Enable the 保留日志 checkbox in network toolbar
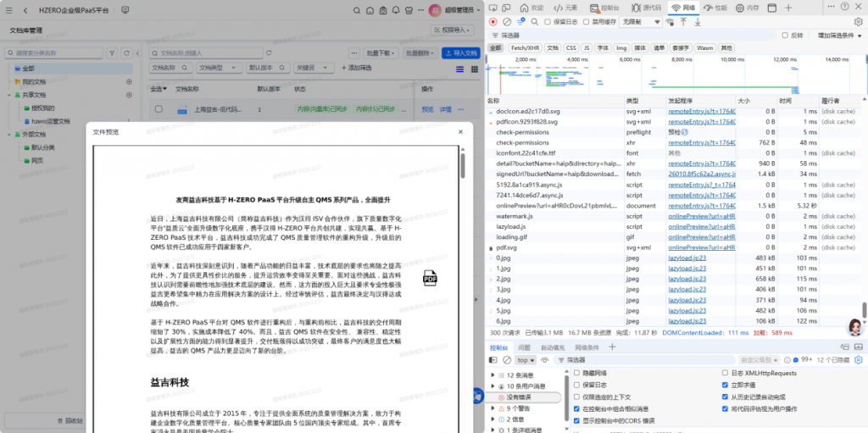 (548, 21)
